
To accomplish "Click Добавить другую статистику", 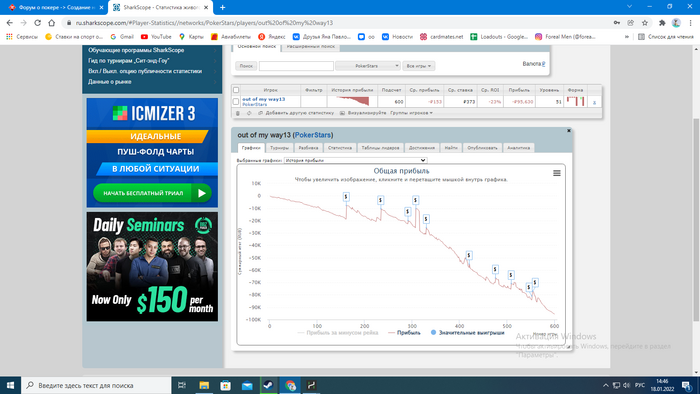I will 296,113.
